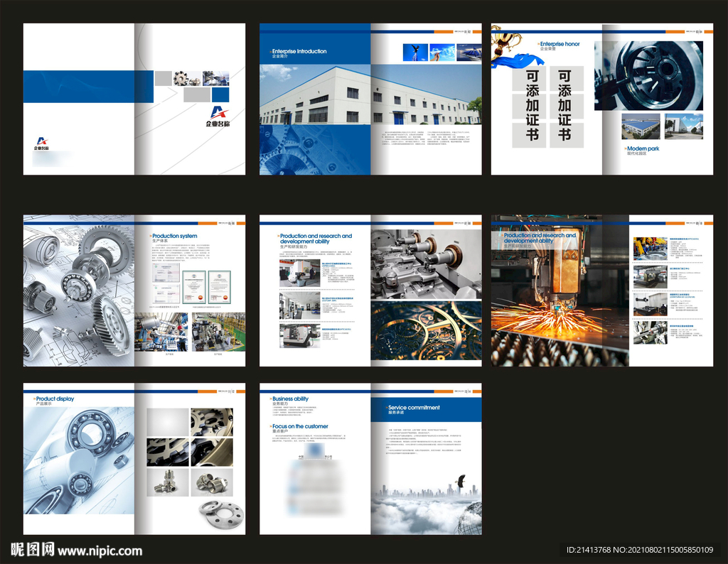The image size is (728, 564).
Task: Click the 'Production system' heading
Action: pos(175,236)
